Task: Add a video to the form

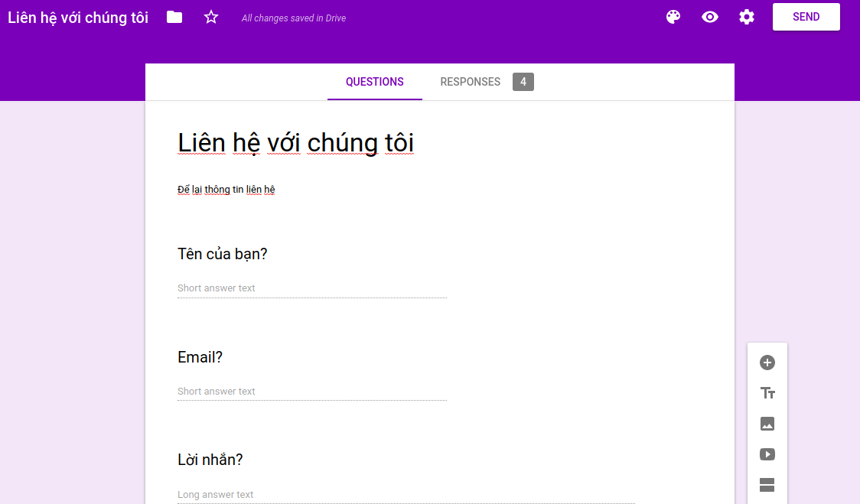Action: pos(767,454)
